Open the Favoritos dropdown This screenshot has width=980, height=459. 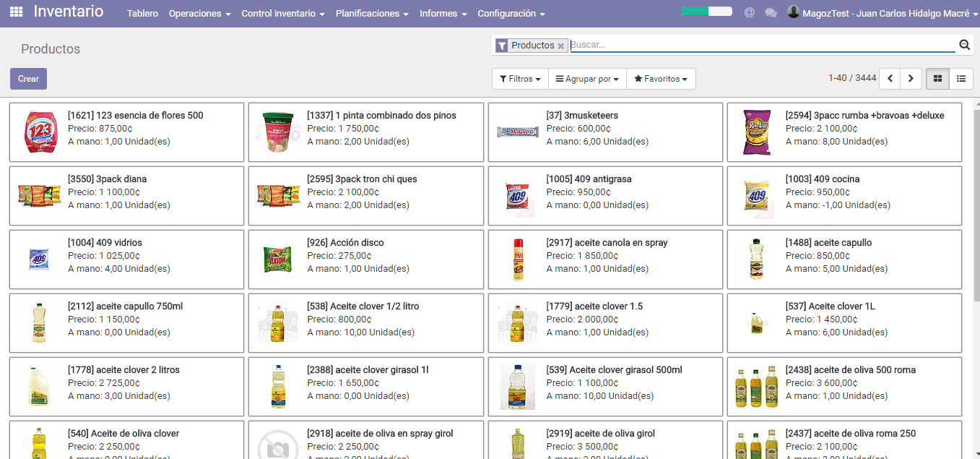click(x=661, y=79)
